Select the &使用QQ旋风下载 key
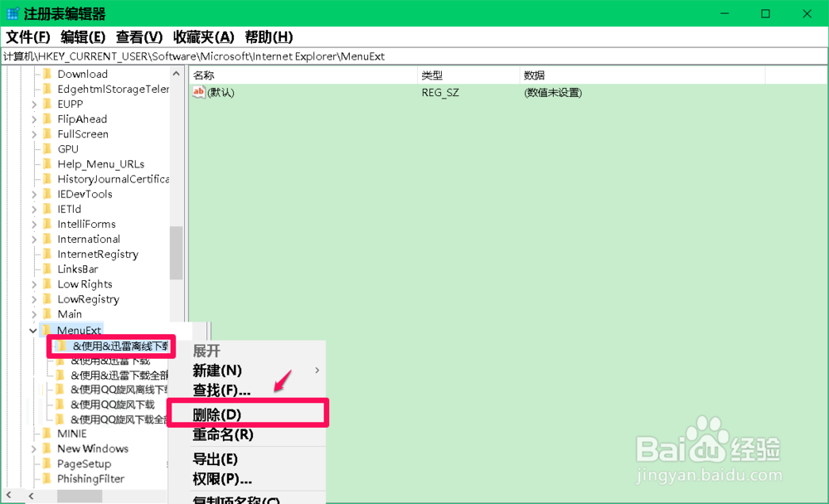829x504 pixels. (113, 405)
